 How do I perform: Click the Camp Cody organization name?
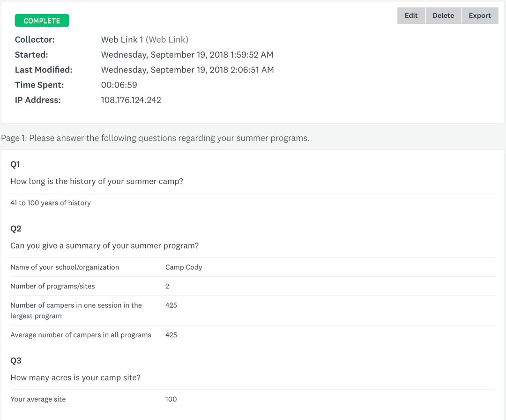[x=184, y=267]
